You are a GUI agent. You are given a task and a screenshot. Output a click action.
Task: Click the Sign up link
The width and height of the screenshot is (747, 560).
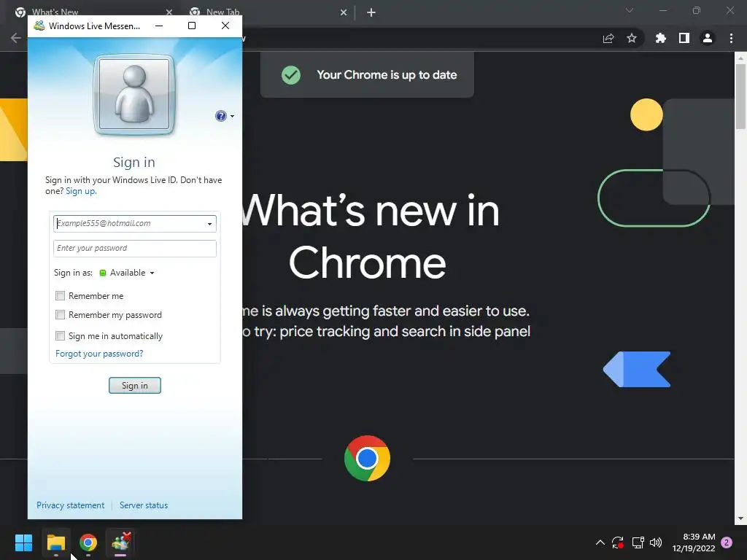point(80,191)
